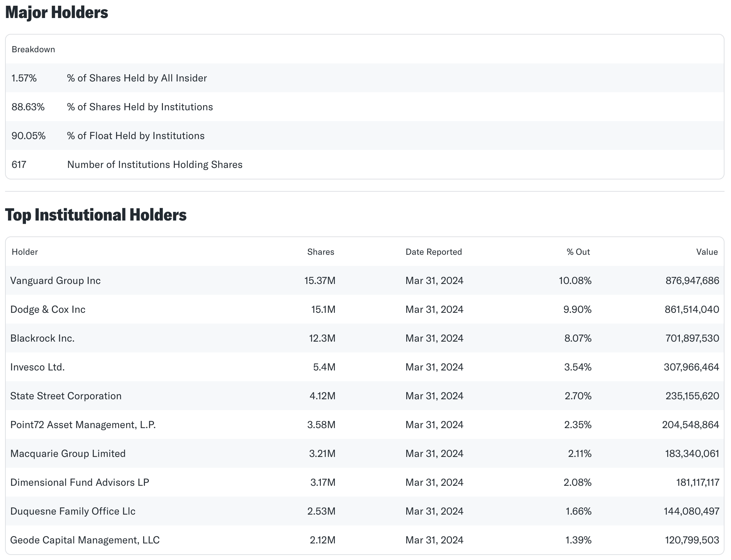The width and height of the screenshot is (731, 560).
Task: Select State Street's 4.12M shares
Action: click(323, 396)
